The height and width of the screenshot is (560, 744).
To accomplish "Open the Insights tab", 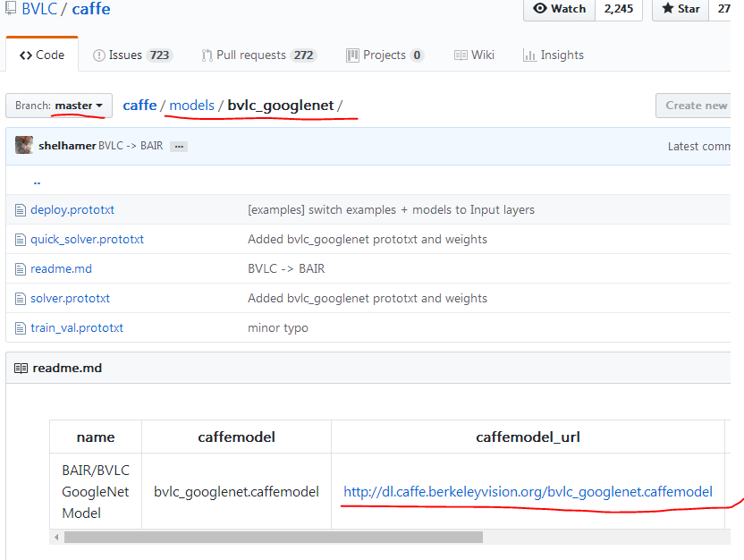I will [x=554, y=55].
